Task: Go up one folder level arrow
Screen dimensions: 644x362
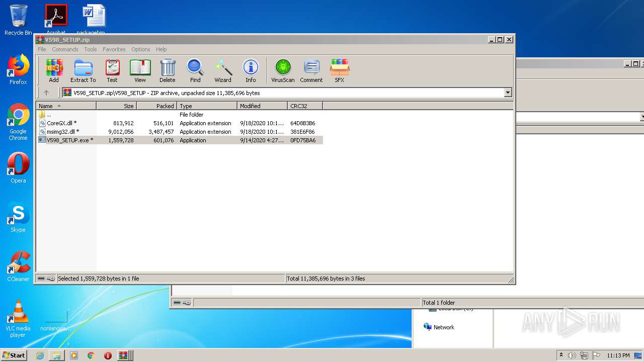Action: [46, 93]
